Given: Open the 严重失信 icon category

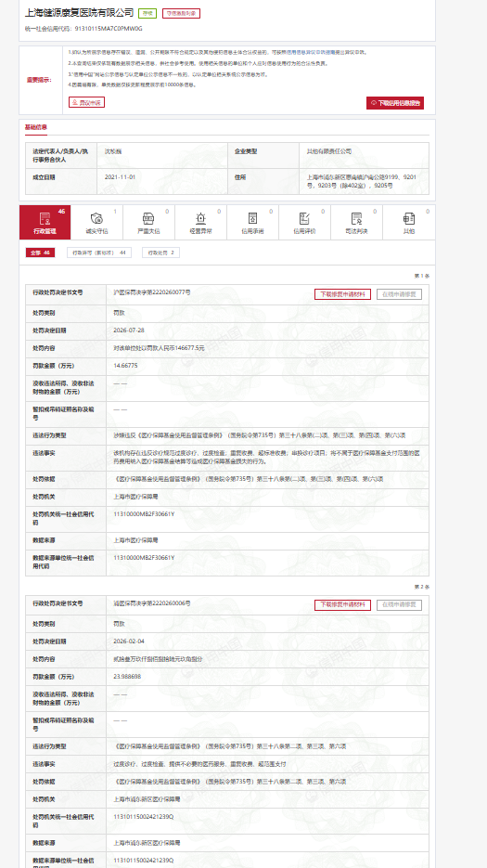Looking at the screenshot, I should pos(148,223).
